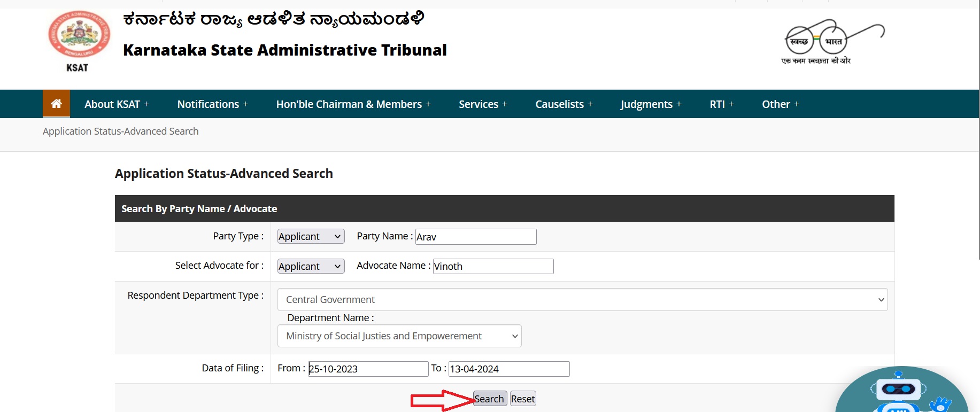Expand the Services menu
980x412 pixels.
(x=483, y=104)
